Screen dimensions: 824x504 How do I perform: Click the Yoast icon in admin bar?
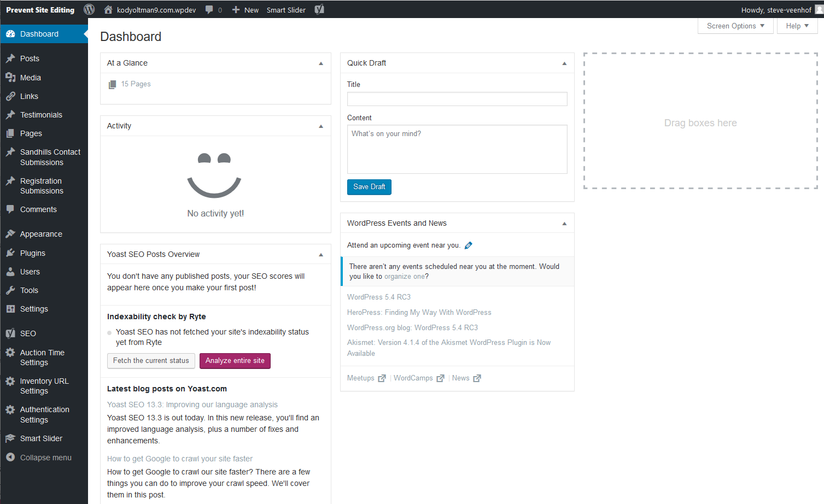tap(319, 9)
